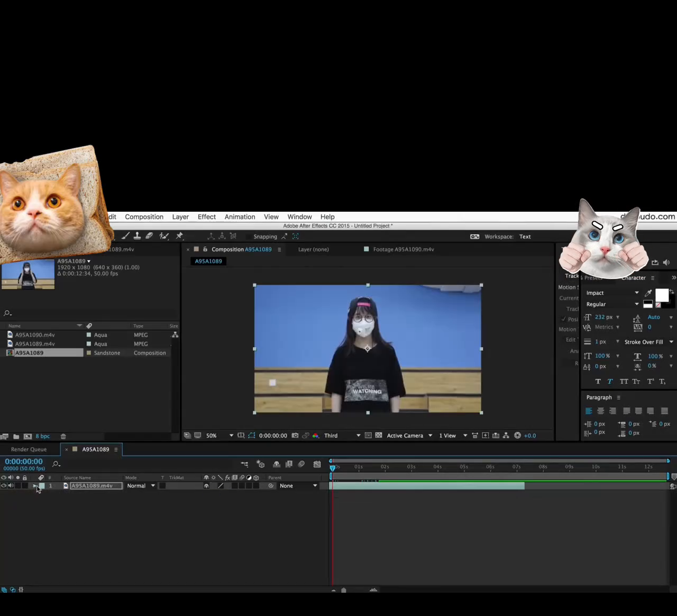Mute audio of A95A1089.m4v layer

[11, 486]
